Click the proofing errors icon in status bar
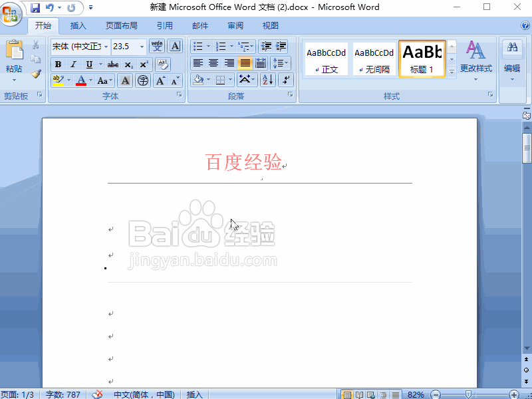 [98, 394]
